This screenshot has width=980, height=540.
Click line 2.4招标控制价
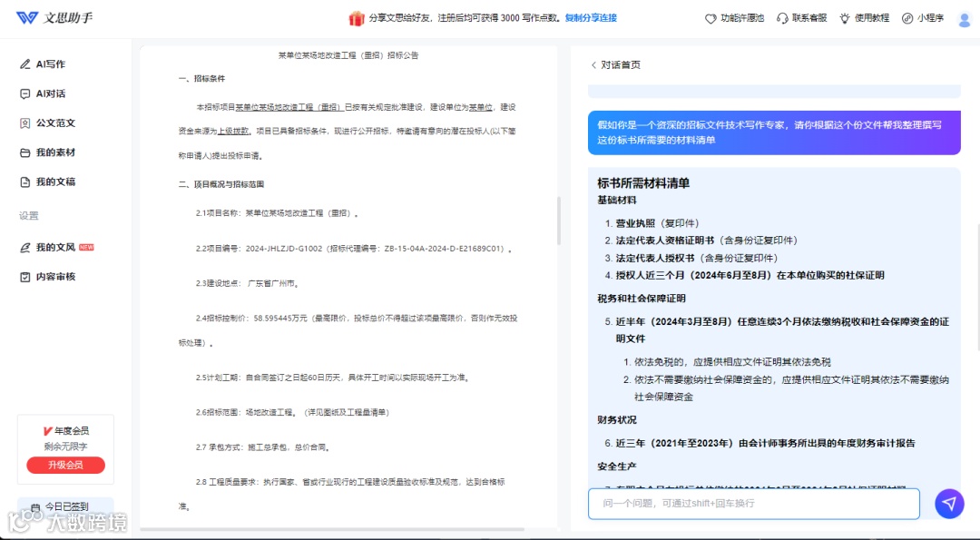point(348,330)
